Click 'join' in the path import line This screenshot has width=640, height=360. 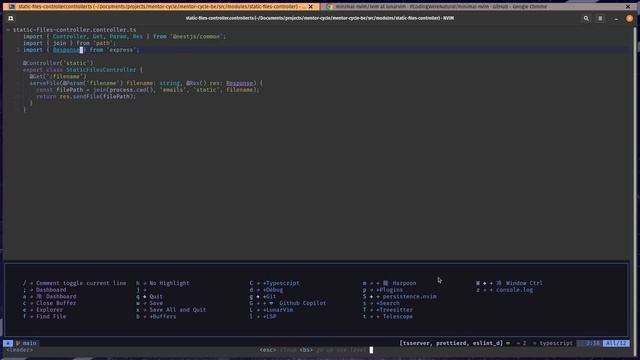point(60,43)
